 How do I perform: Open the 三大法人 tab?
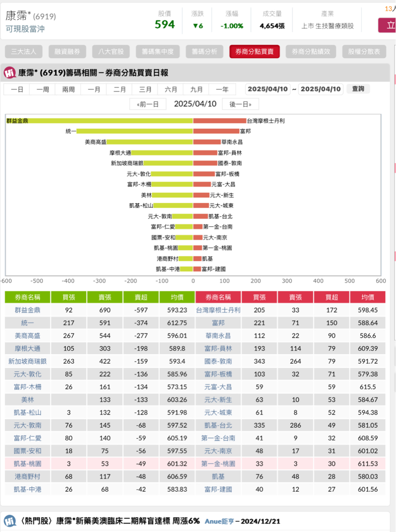tap(24, 52)
